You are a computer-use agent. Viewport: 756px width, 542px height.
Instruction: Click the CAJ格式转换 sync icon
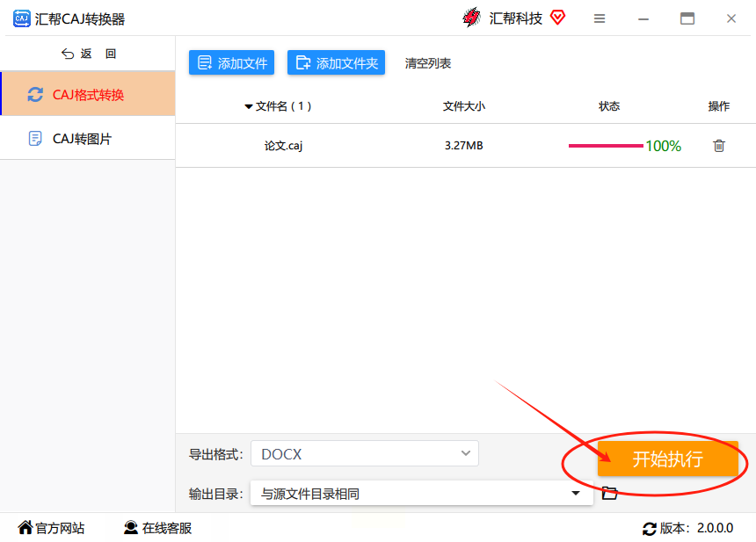tap(35, 94)
